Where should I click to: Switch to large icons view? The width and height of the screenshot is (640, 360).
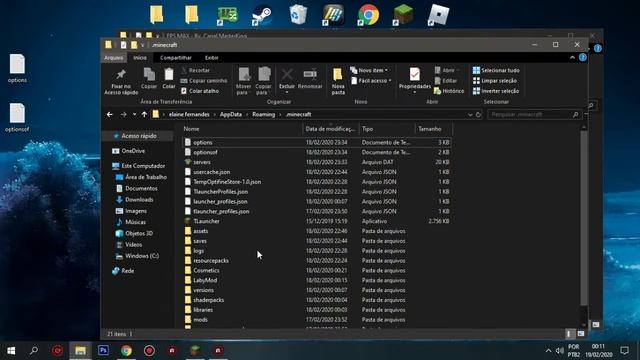click(x=580, y=334)
